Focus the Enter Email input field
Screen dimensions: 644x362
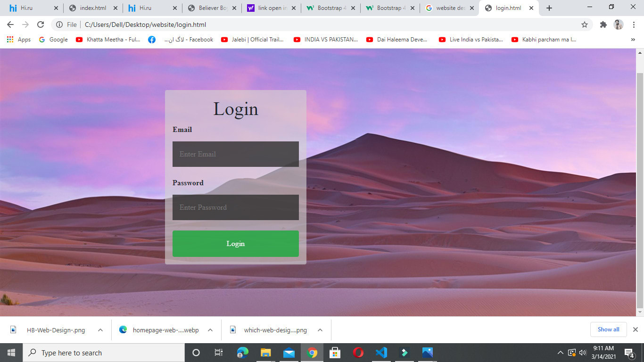click(x=236, y=154)
